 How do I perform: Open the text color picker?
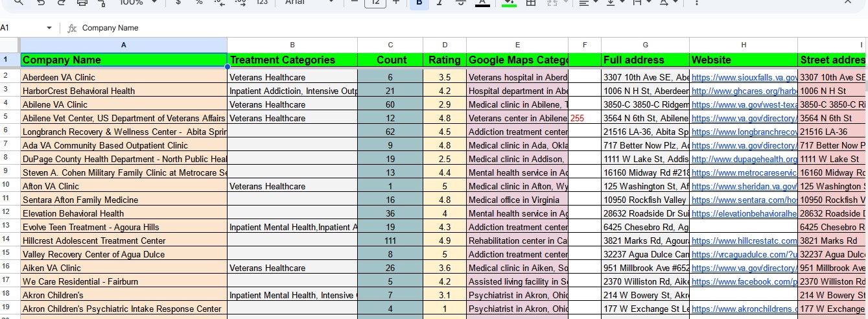[x=482, y=3]
